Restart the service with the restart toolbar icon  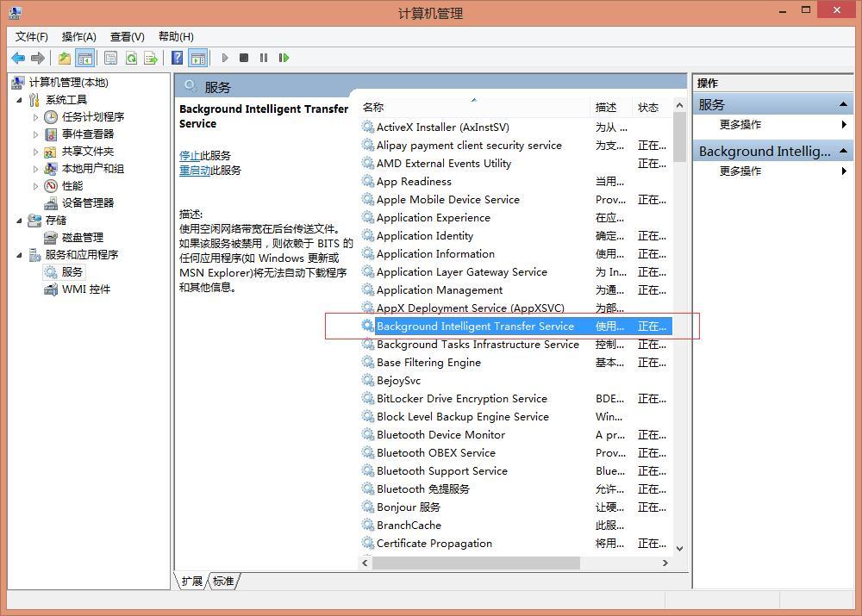point(284,58)
